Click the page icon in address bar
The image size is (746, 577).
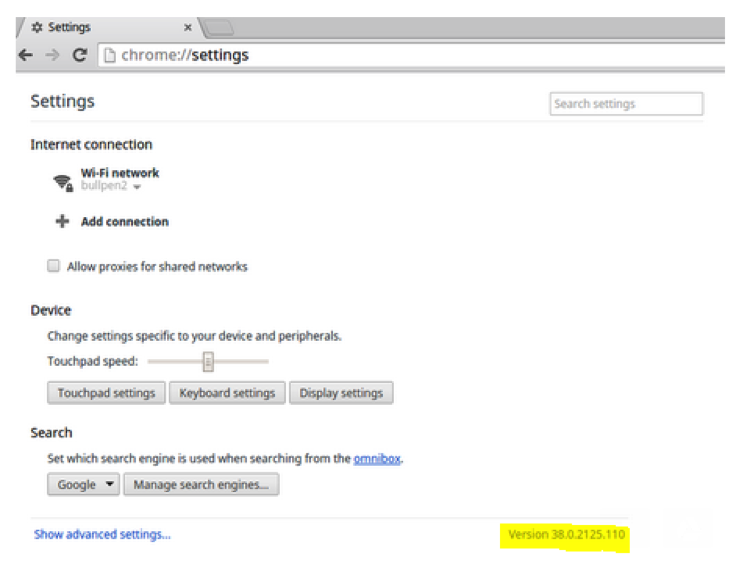pos(110,56)
